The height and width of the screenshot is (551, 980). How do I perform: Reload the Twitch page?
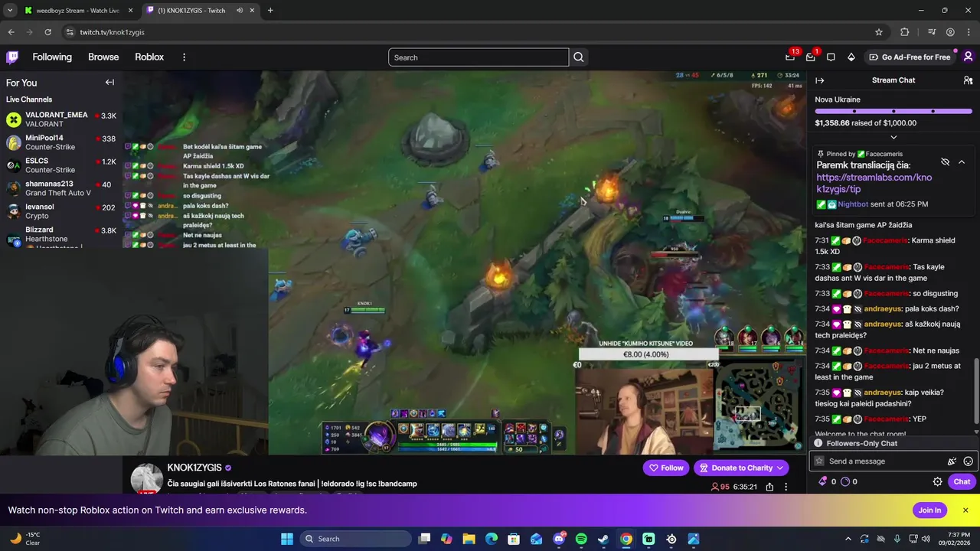[x=47, y=32]
